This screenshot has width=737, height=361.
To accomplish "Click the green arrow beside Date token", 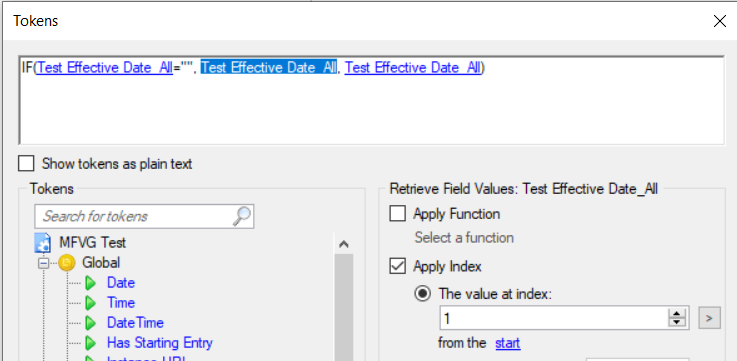I will 91,283.
